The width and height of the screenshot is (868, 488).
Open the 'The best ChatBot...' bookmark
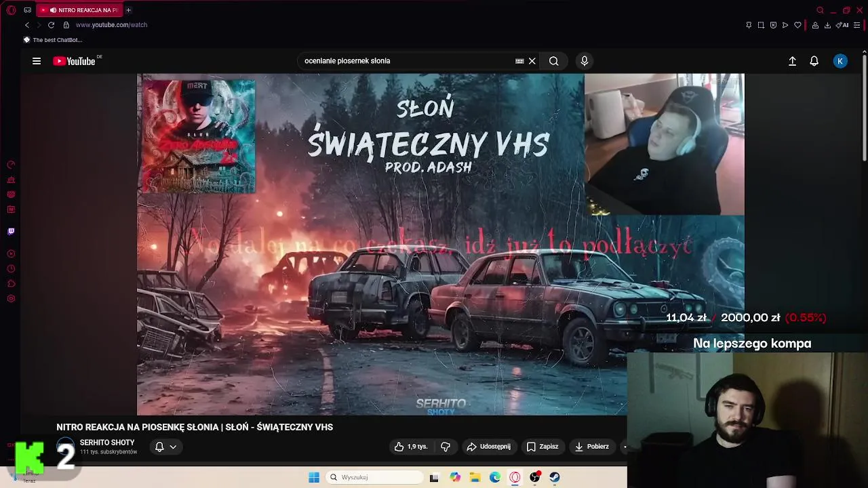tap(53, 40)
